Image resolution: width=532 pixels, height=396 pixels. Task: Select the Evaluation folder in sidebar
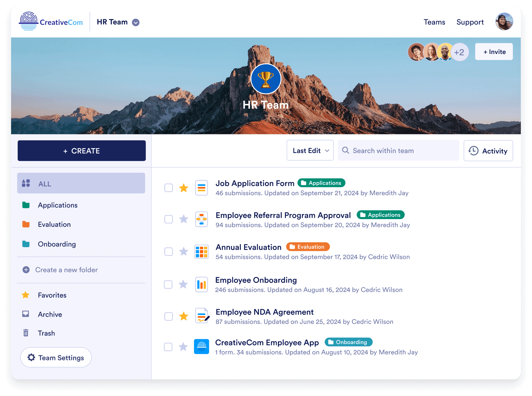click(54, 224)
